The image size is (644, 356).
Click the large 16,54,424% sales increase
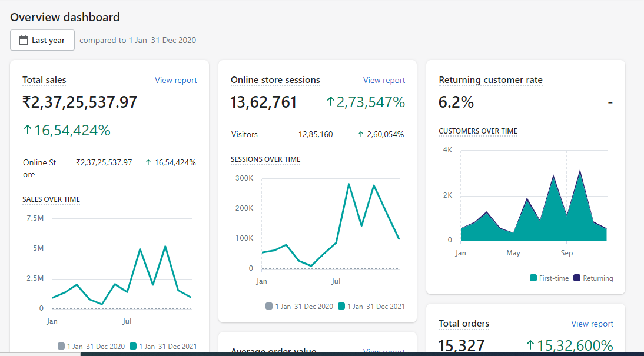(x=67, y=130)
